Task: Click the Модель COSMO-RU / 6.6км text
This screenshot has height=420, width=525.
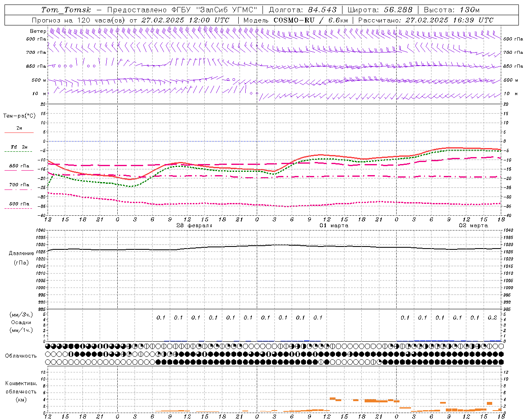Action: [x=296, y=20]
